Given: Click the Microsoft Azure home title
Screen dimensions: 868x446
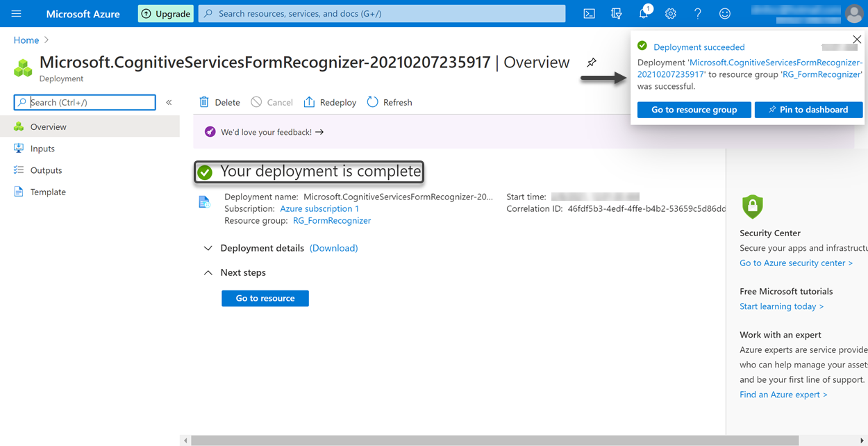Looking at the screenshot, I should 83,14.
